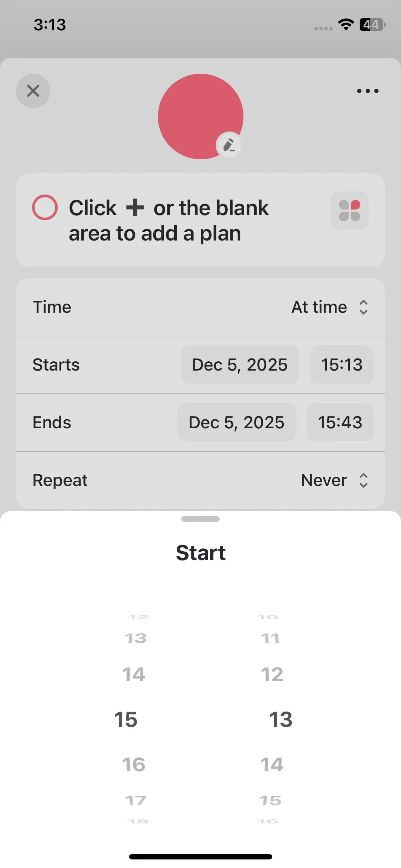Viewport: 401px width, 868px height.
Task: Select hour 14 in the Start picker
Action: point(134,674)
